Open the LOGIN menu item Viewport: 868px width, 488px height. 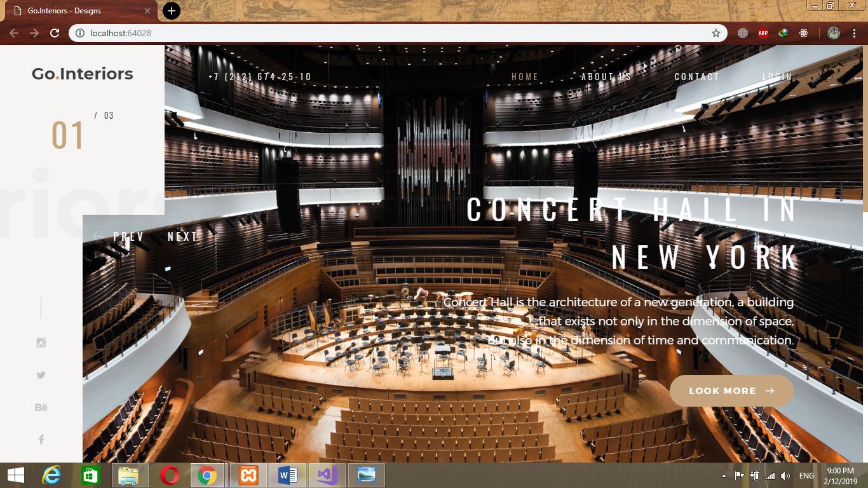tap(777, 77)
